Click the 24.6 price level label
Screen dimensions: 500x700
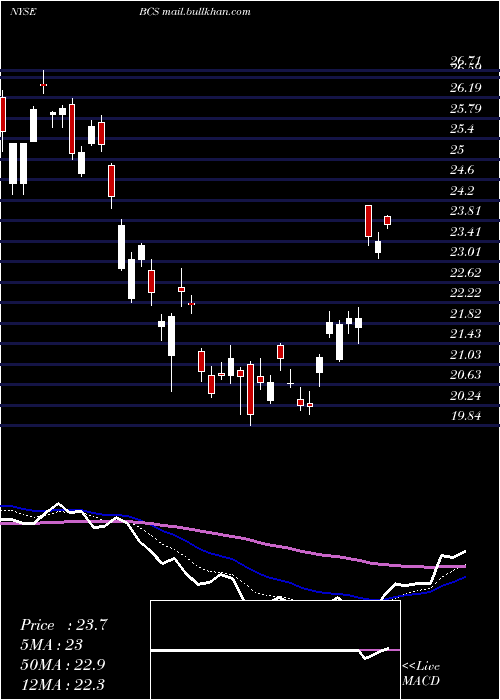tap(462, 170)
